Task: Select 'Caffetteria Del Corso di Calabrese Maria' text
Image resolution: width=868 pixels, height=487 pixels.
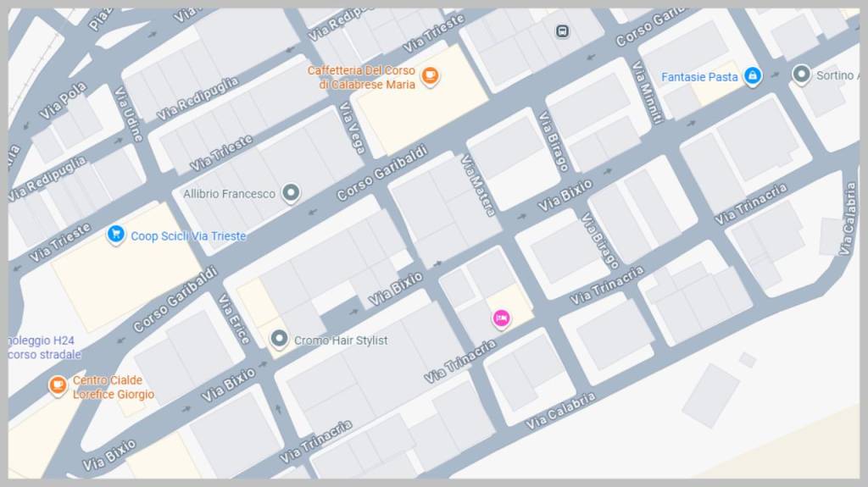Action: click(x=361, y=77)
